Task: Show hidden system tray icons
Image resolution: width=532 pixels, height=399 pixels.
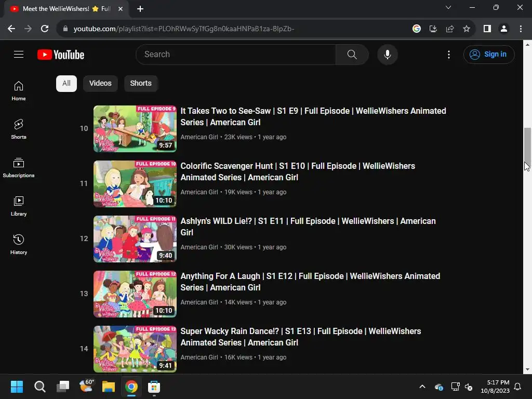Action: click(422, 387)
